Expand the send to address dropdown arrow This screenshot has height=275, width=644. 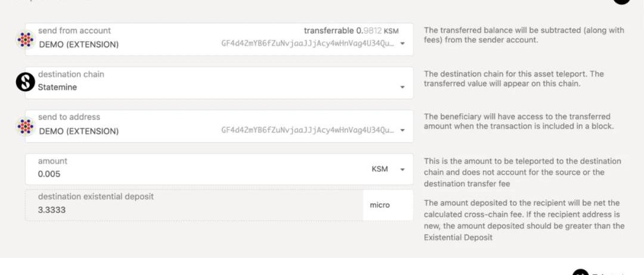(x=402, y=131)
